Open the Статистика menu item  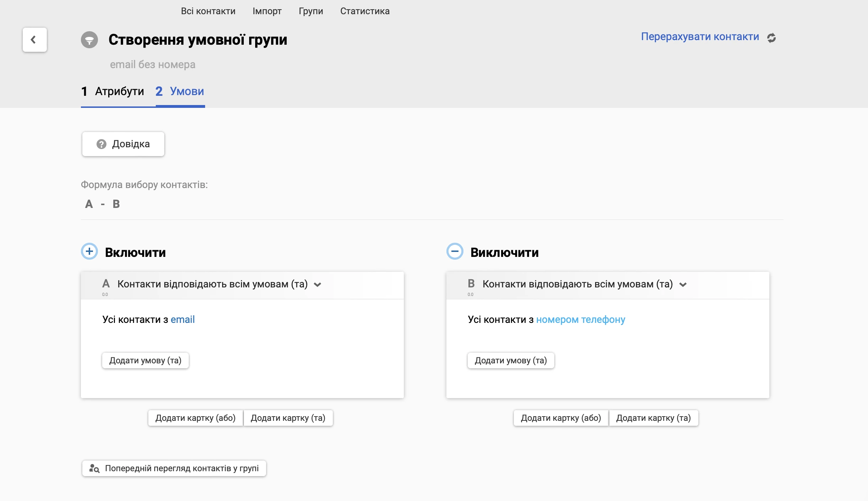364,11
